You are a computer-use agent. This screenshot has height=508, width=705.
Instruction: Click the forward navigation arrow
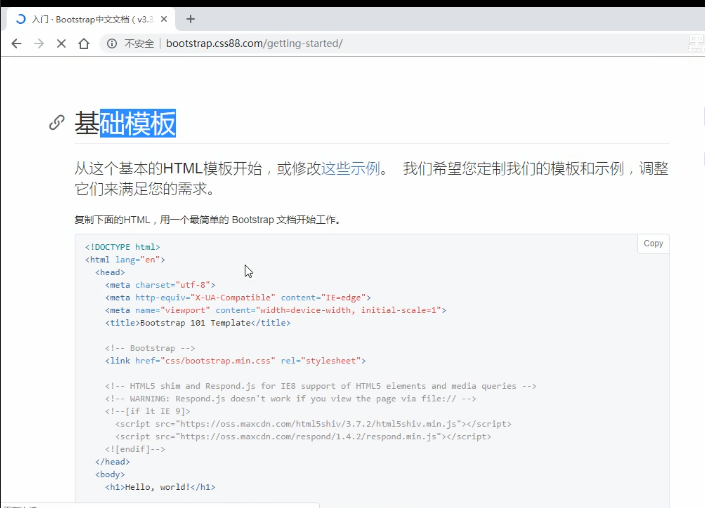[x=39, y=44]
